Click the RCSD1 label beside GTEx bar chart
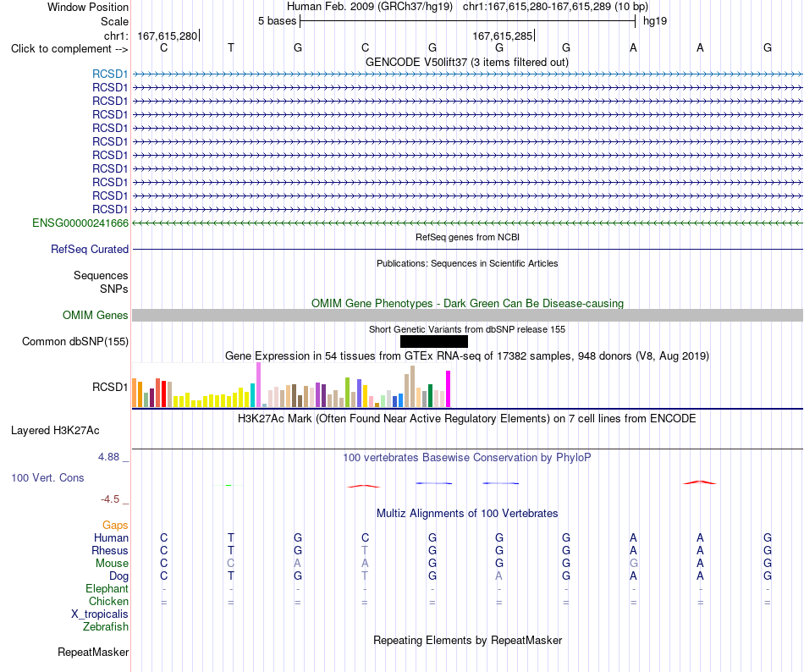Screen dimensions: 804x672 pos(110,387)
